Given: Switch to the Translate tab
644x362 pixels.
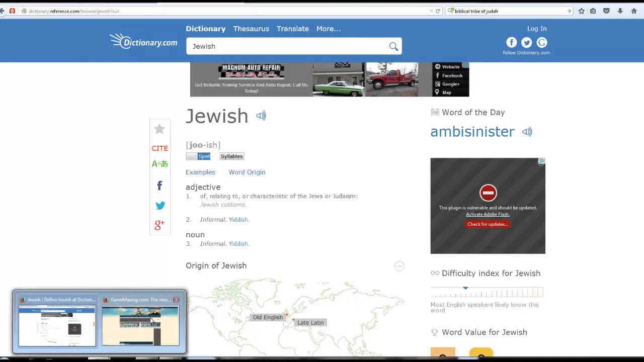Looking at the screenshot, I should (x=292, y=29).
